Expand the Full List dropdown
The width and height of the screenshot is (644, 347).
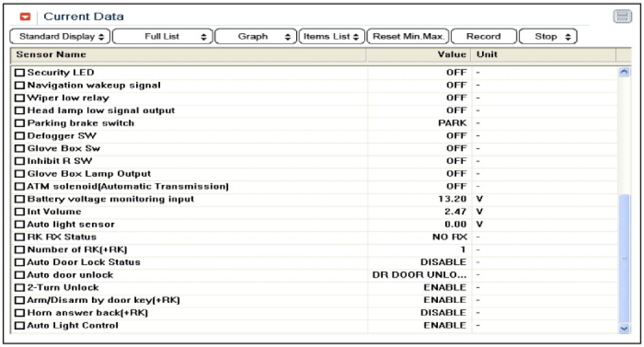click(163, 37)
